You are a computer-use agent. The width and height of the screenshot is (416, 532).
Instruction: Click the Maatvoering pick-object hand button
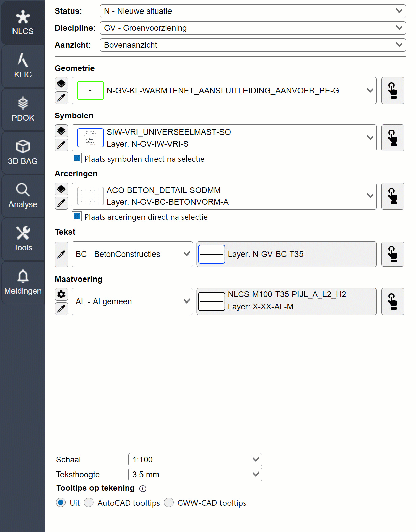click(393, 301)
